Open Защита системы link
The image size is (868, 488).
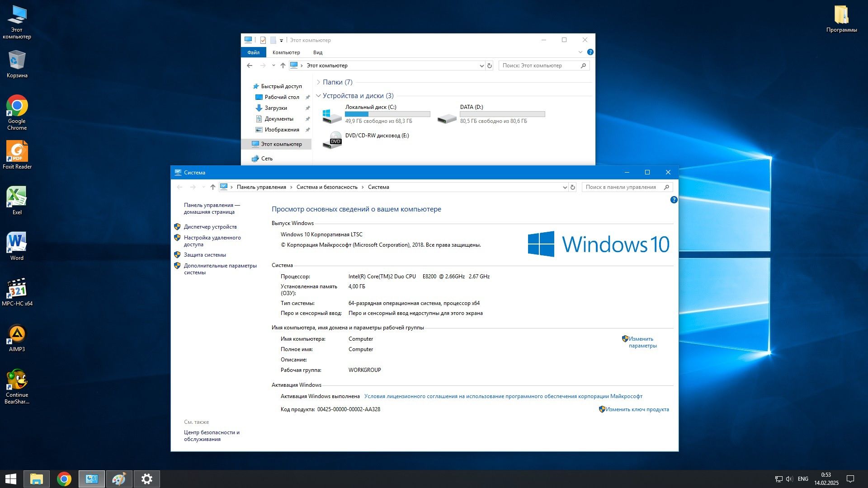click(205, 255)
